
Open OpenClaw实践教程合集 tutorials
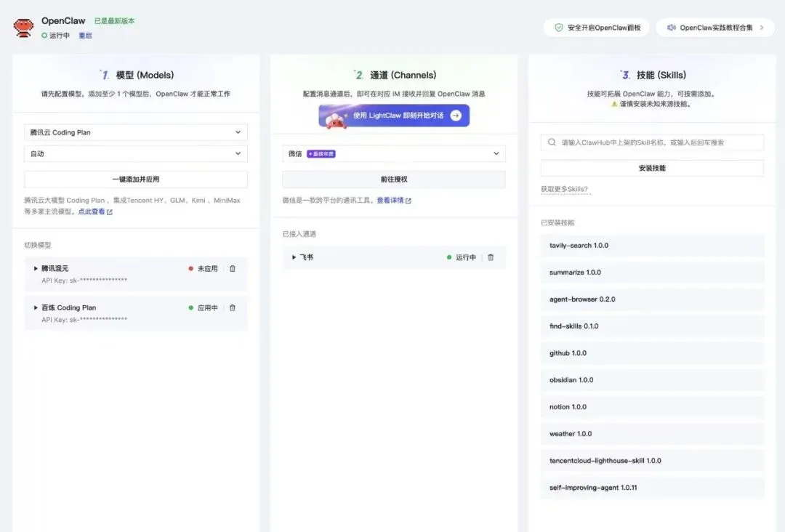[715, 28]
